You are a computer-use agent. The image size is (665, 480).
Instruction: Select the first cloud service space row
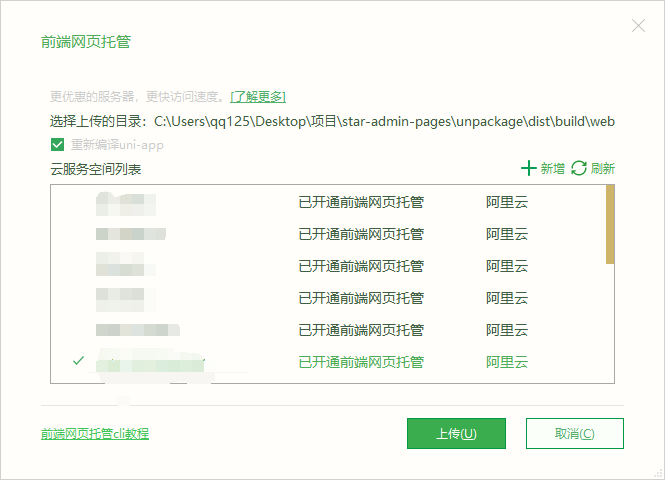330,203
